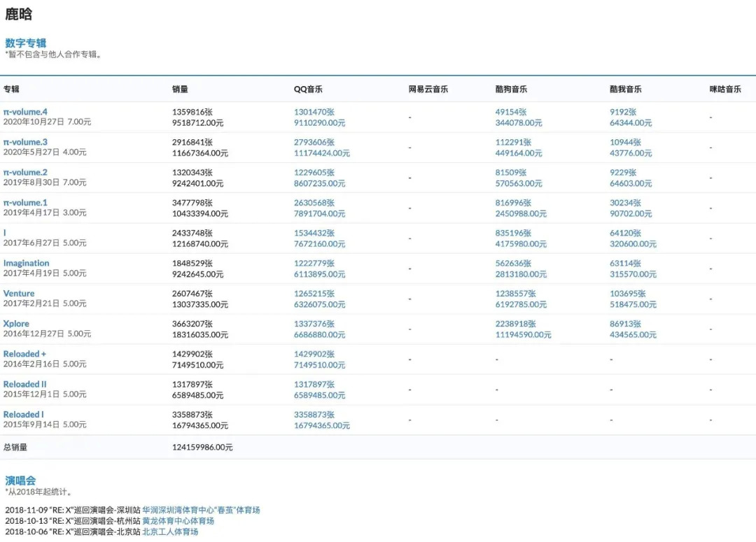Open the π-volume.1 album link
This screenshot has height=542, width=756.
pyautogui.click(x=26, y=203)
